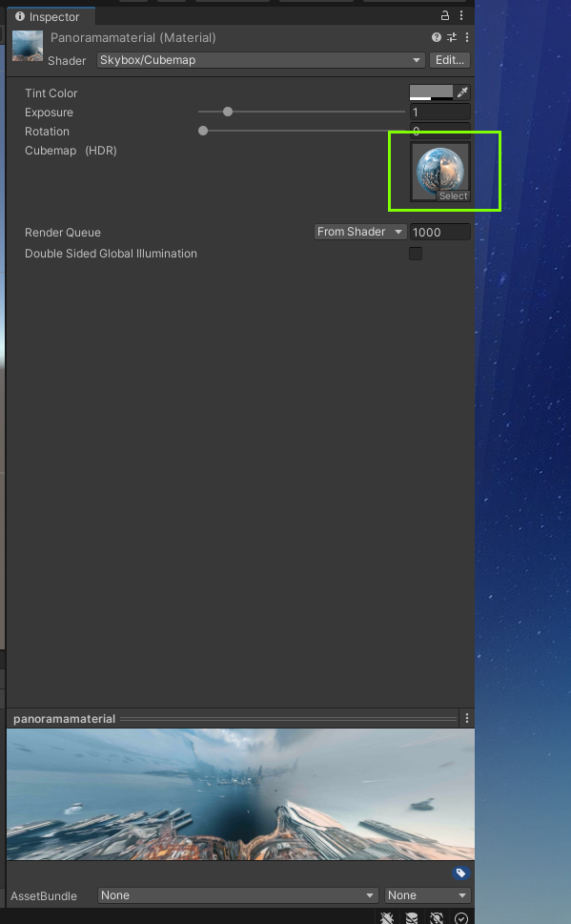This screenshot has height=924, width=571.
Task: Click the Exposure label
Action: point(49,112)
